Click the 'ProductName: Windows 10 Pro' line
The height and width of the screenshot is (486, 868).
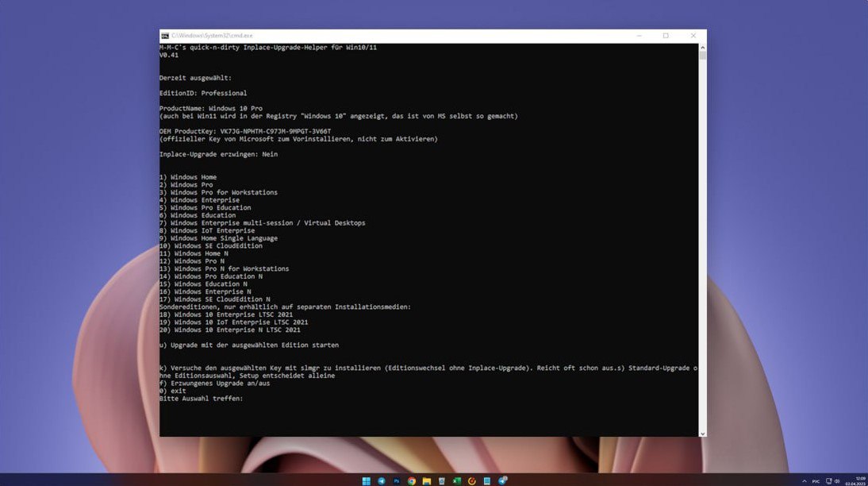(x=211, y=109)
